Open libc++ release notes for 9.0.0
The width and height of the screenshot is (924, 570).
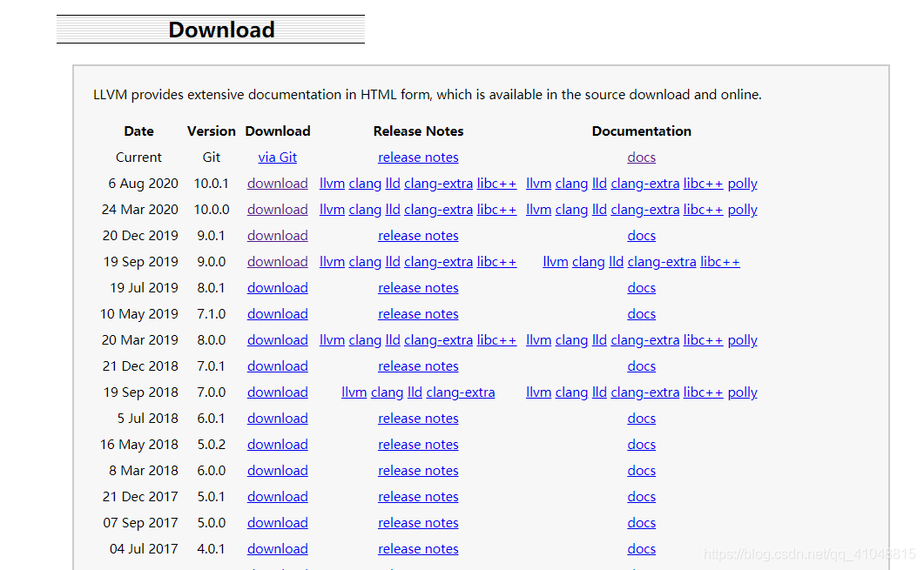pos(496,261)
